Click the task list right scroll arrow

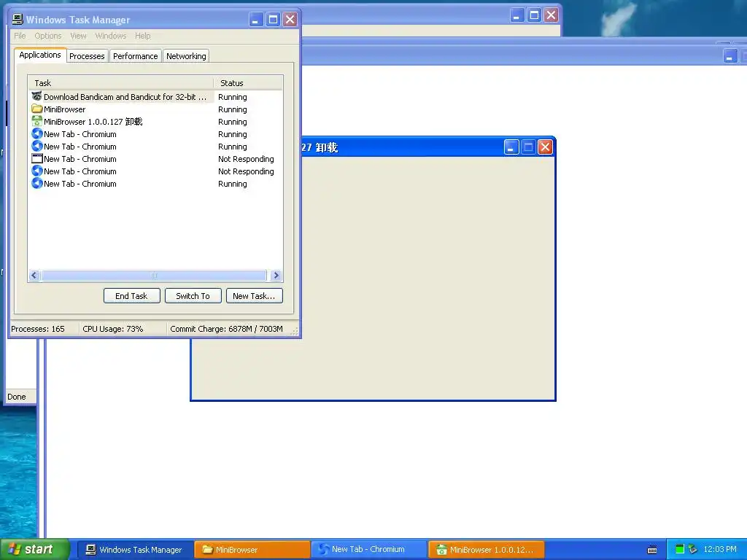pyautogui.click(x=276, y=275)
